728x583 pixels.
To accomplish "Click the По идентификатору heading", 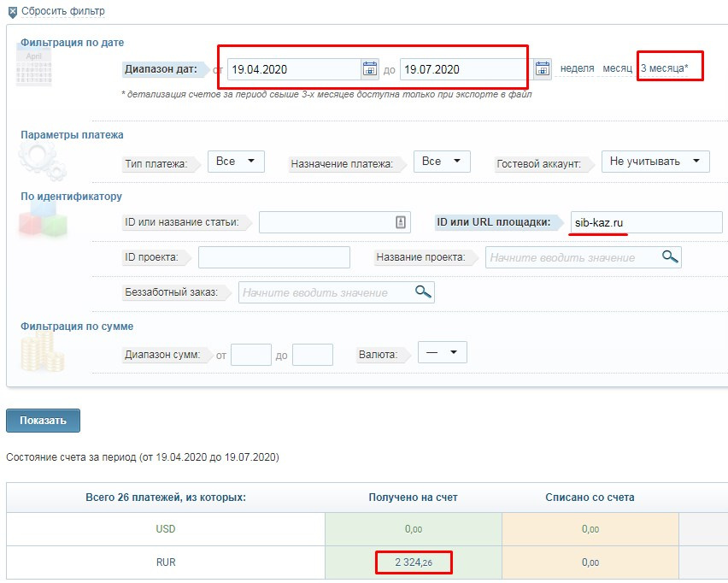I will point(71,196).
